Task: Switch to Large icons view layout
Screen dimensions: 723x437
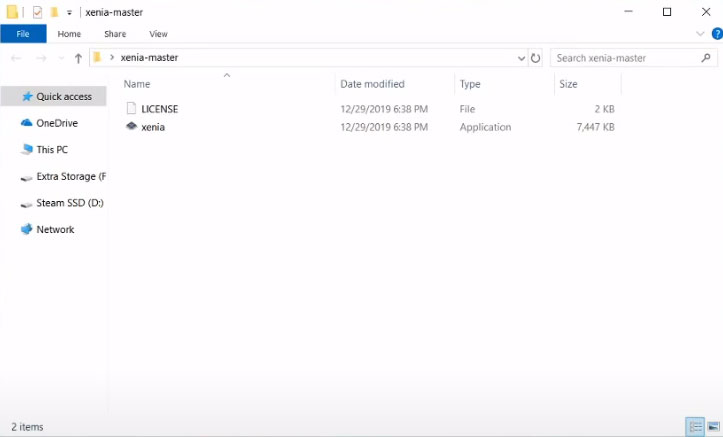Action: pyautogui.click(x=714, y=427)
